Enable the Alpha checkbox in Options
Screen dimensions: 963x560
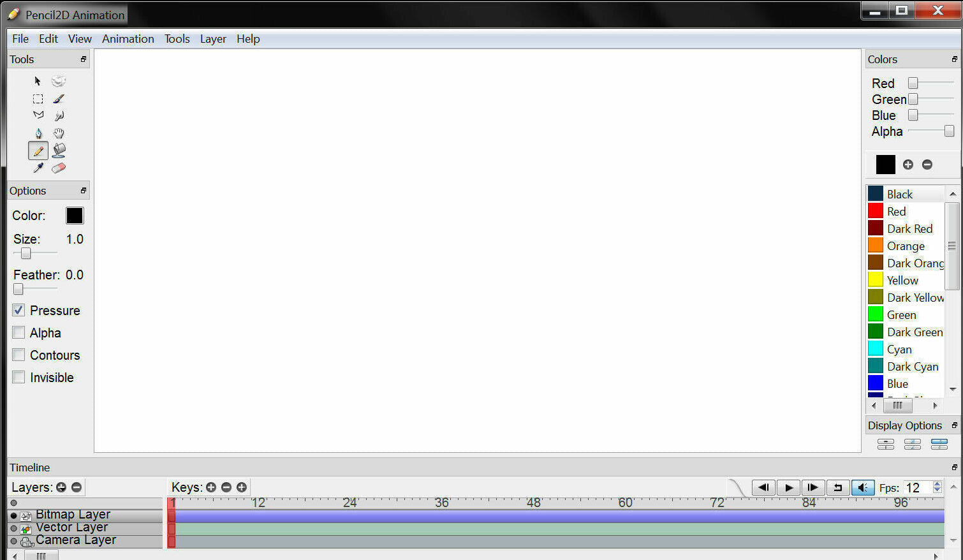pyautogui.click(x=18, y=333)
